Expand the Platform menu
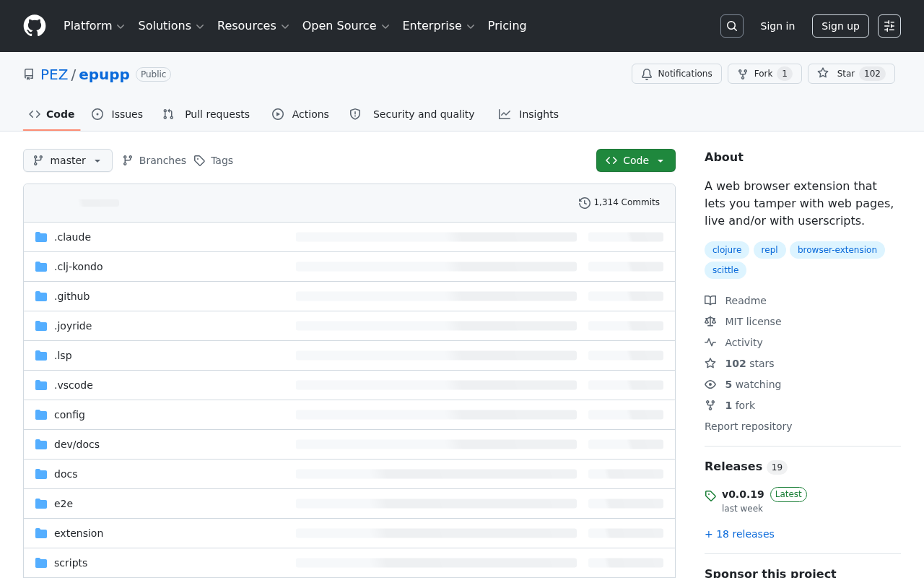The height and width of the screenshot is (578, 924). click(x=94, y=26)
